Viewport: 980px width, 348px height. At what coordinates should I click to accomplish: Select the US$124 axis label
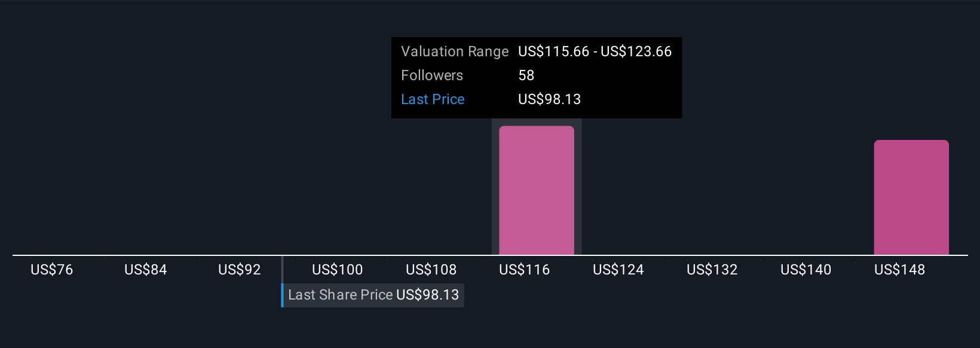(618, 270)
